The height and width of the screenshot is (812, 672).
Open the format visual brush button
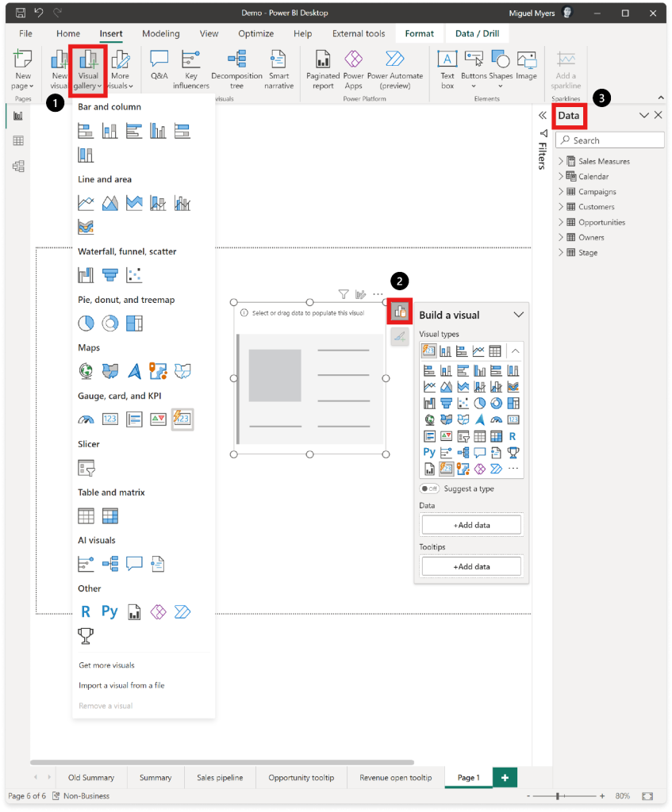399,336
